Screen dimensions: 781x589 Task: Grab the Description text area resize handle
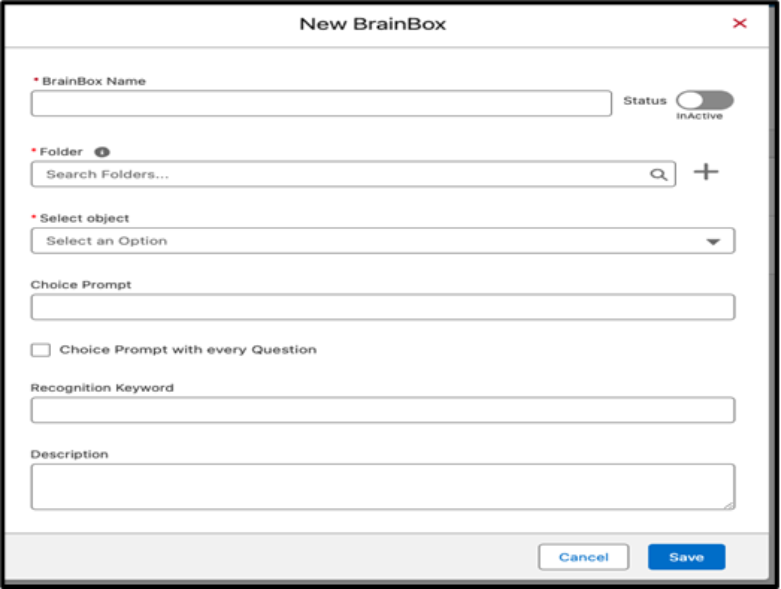tap(729, 505)
